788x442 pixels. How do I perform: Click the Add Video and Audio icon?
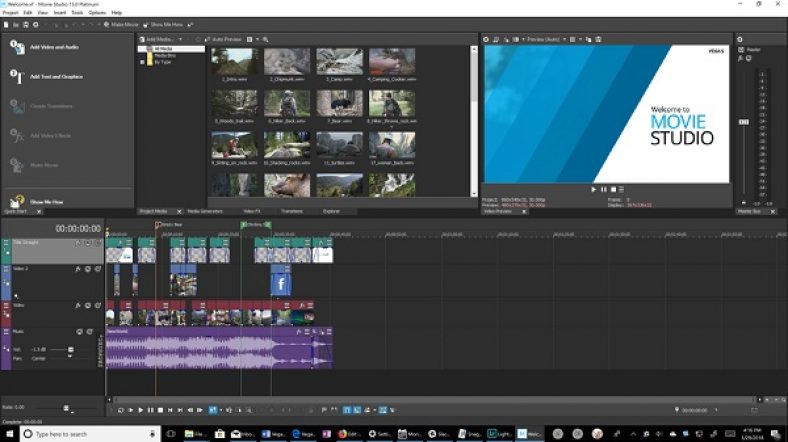tap(17, 47)
